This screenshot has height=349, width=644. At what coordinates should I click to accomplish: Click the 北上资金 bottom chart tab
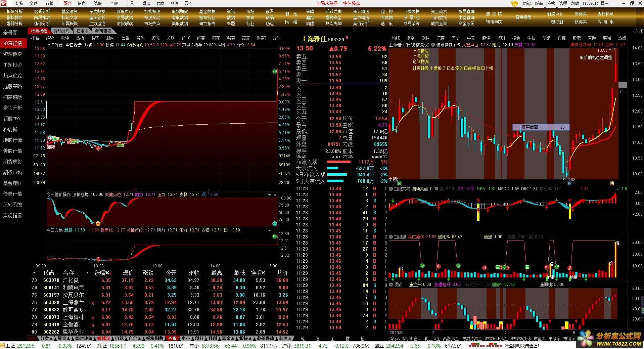[x=432, y=339]
